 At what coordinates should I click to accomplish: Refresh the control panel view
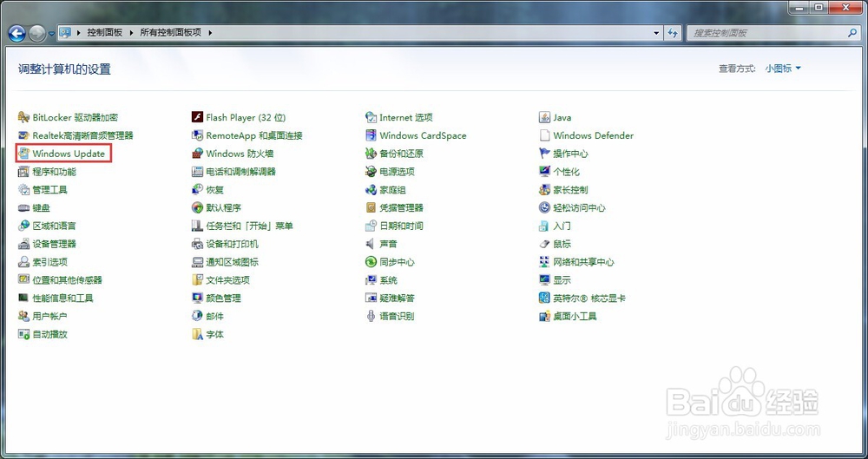click(674, 33)
